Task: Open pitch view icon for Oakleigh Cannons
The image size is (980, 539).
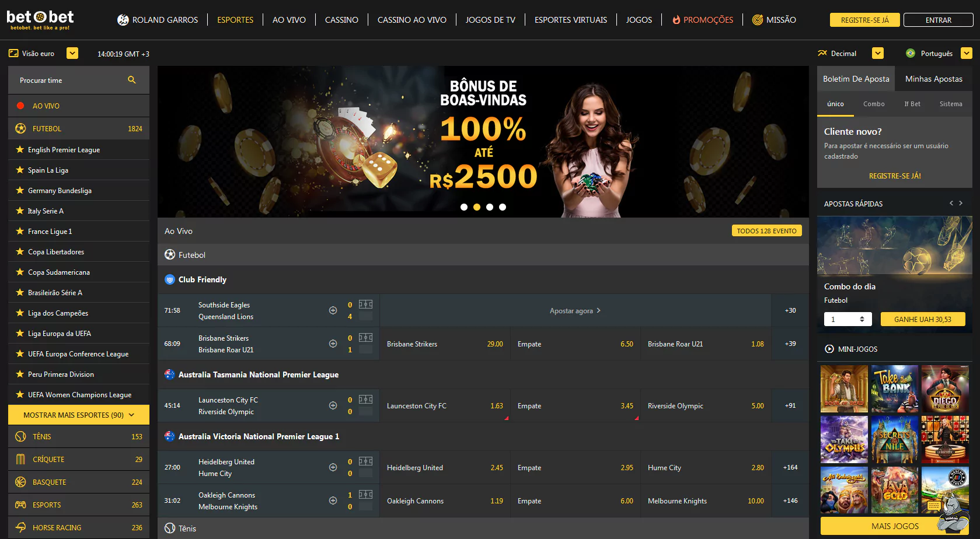Action: coord(366,494)
